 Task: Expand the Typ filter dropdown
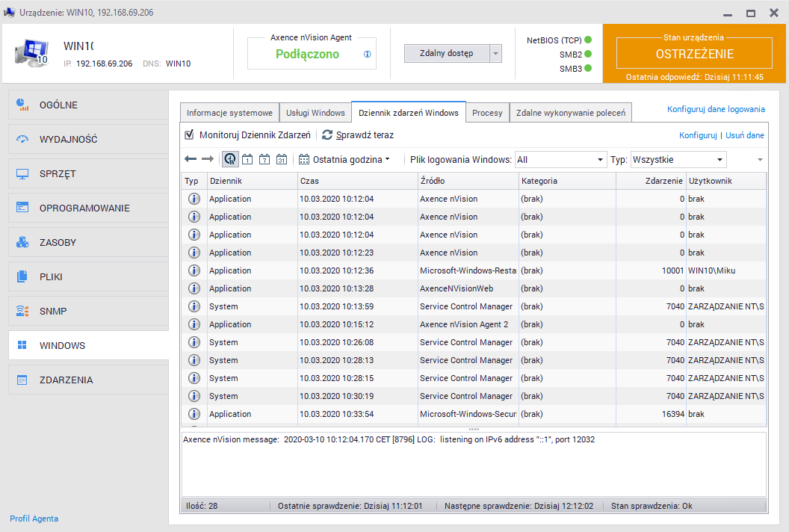pyautogui.click(x=678, y=159)
